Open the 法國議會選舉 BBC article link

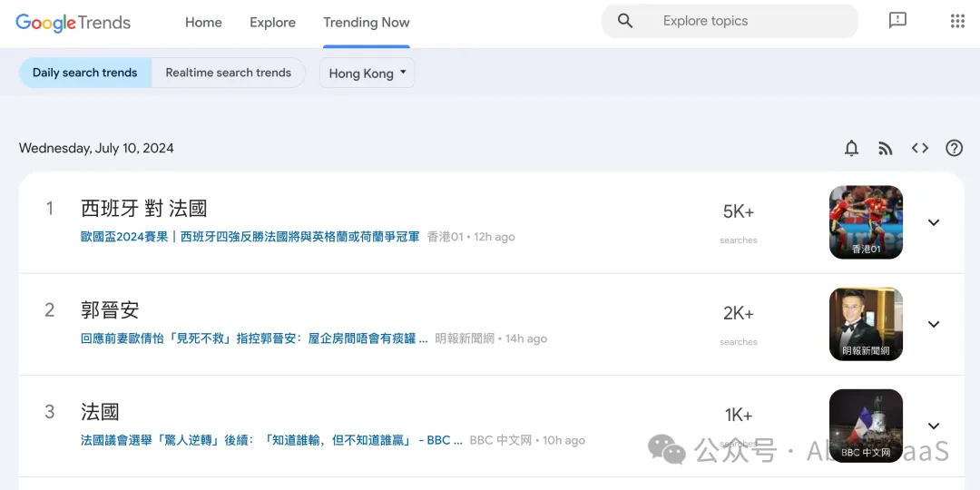(x=271, y=440)
